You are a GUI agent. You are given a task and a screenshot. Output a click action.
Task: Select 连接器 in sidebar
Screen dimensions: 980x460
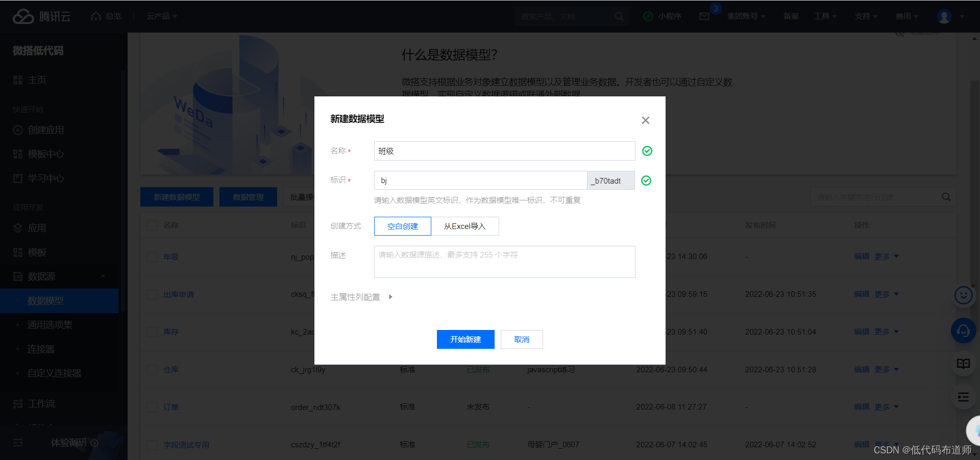[41, 349]
